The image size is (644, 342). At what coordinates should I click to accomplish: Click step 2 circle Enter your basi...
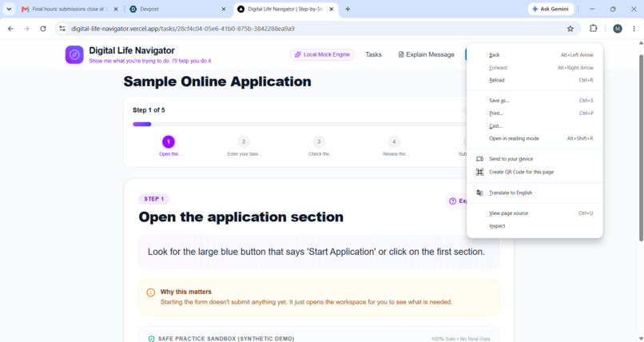pos(244,141)
